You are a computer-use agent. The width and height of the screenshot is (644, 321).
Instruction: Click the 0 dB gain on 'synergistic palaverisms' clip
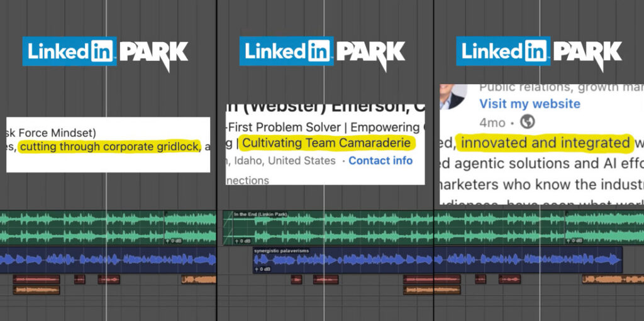click(x=263, y=269)
